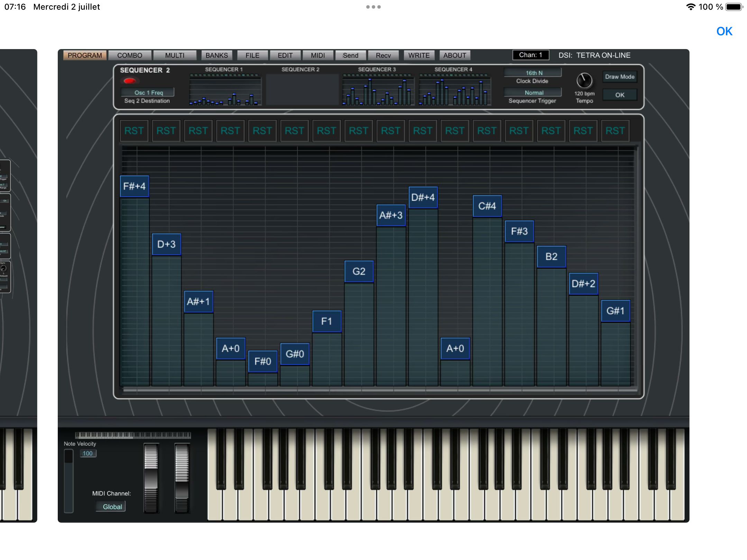Toggle the RST button above A#+1
The image size is (747, 560).
tap(198, 131)
